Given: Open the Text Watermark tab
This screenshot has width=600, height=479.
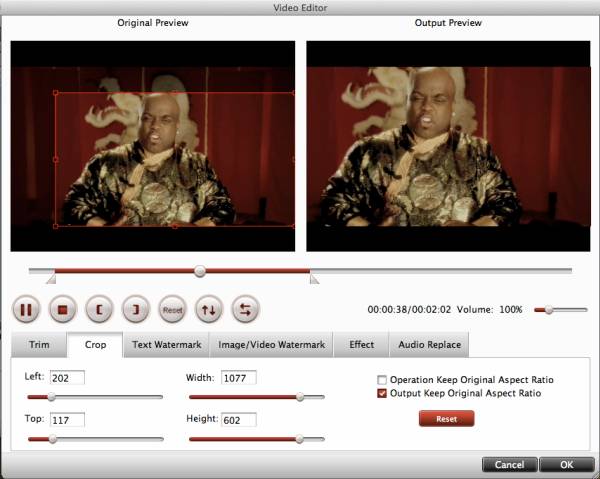Looking at the screenshot, I should (x=166, y=345).
